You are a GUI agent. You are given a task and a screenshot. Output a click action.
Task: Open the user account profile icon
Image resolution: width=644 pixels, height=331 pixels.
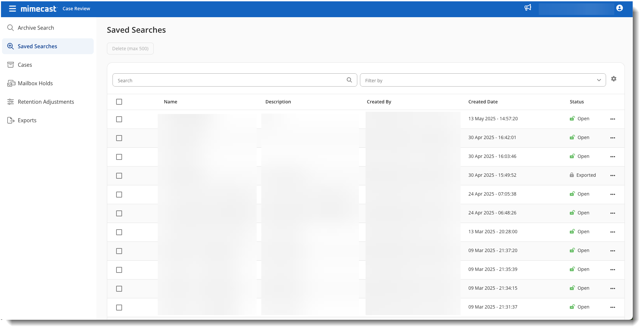click(x=619, y=8)
